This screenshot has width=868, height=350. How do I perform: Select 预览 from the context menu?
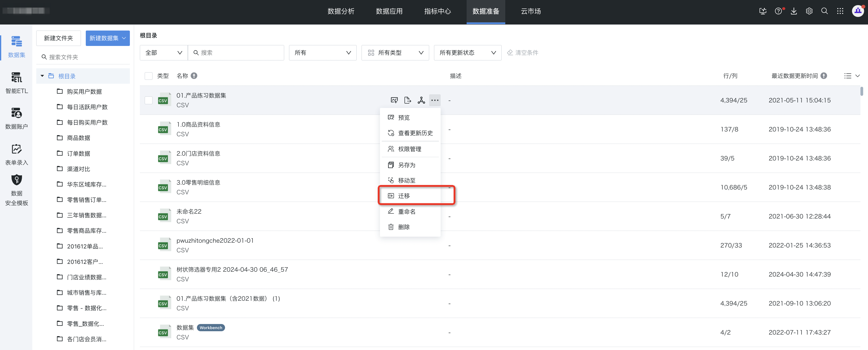[x=410, y=117]
